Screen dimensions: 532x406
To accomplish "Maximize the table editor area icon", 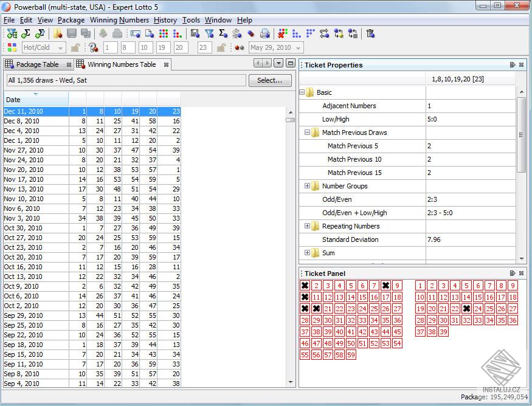I will 291,63.
